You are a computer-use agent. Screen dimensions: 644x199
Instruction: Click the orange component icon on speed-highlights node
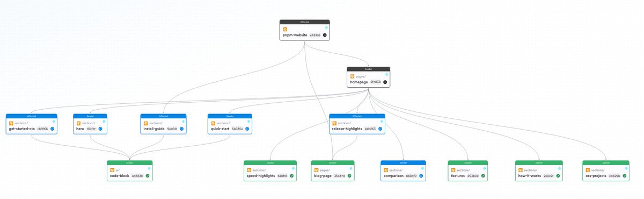249,170
